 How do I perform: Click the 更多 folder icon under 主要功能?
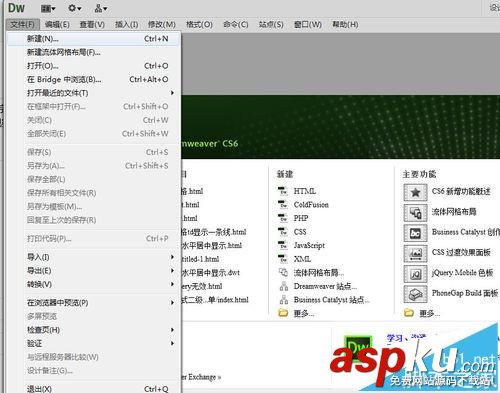(409, 313)
